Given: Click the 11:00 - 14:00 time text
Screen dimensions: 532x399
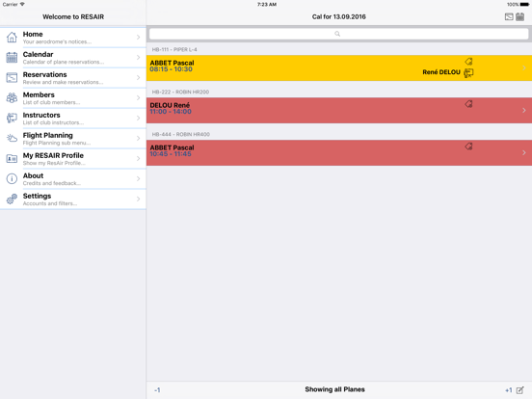Looking at the screenshot, I should tap(171, 112).
